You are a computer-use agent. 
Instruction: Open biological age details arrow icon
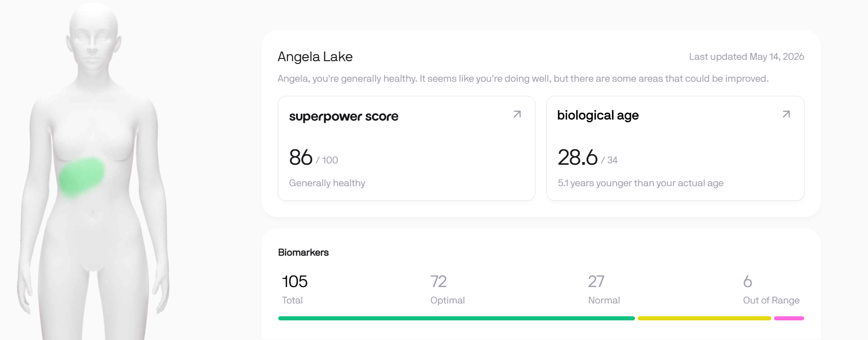[786, 114]
